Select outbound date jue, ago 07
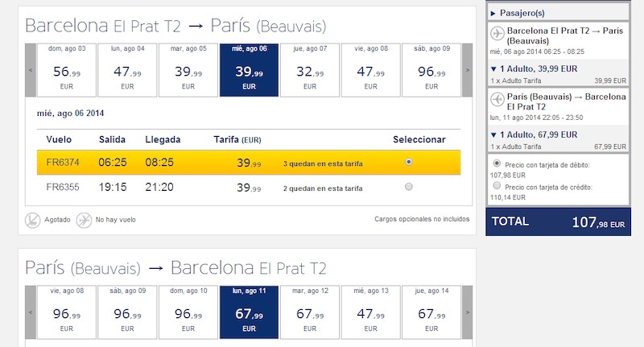The image size is (644, 347). 310,69
